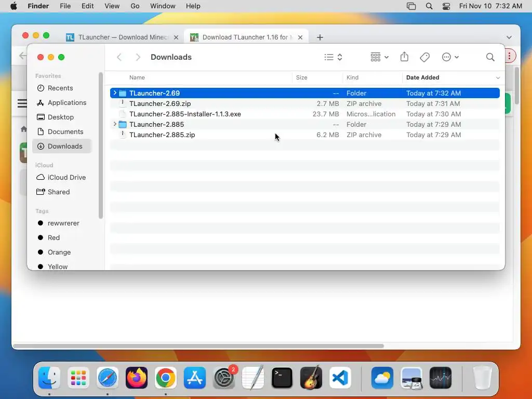Click the Finder sidebar scrollbar
Screen dimensions: 532x399
100,145
